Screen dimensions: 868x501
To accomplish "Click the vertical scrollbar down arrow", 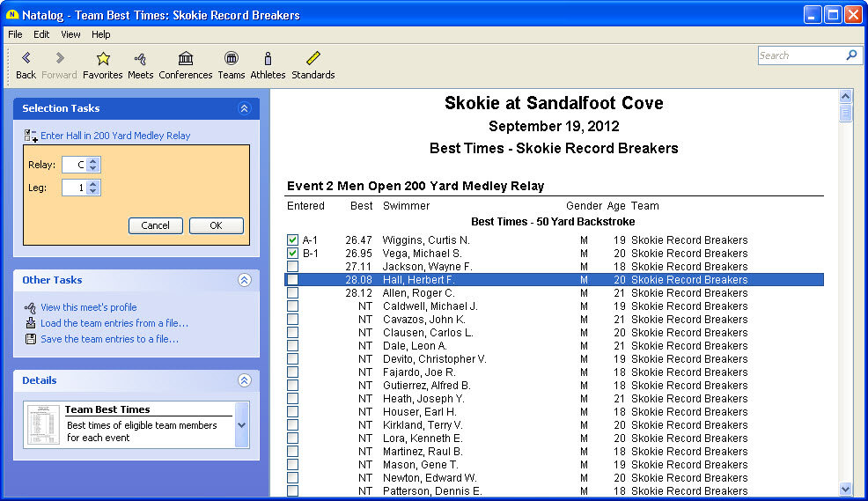I will (x=846, y=489).
